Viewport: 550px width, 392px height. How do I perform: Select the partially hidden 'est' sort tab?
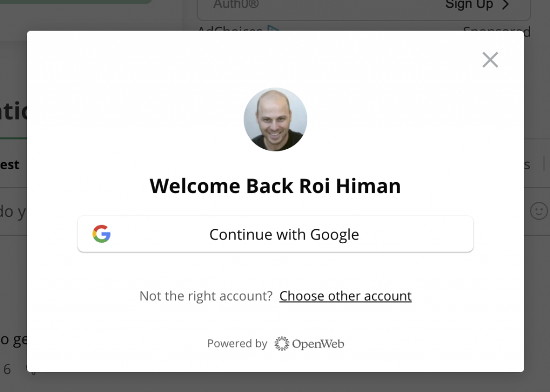[x=10, y=164]
